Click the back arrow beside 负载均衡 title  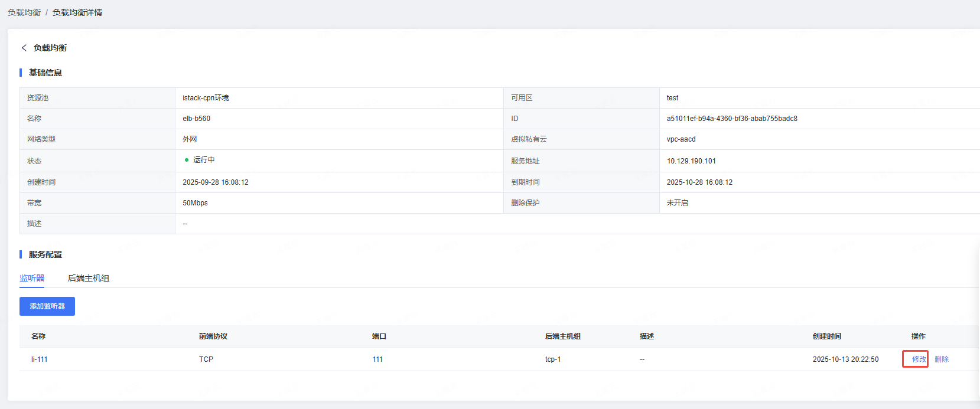tap(24, 48)
